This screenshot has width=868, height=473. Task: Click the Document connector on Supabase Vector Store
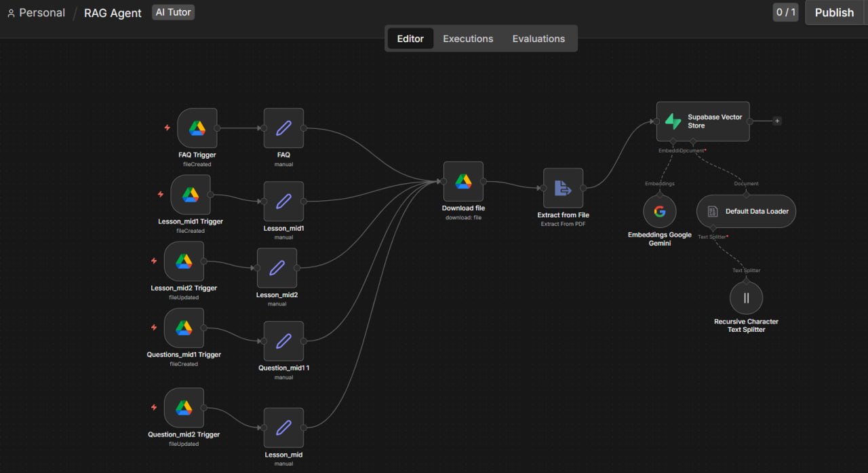693,142
